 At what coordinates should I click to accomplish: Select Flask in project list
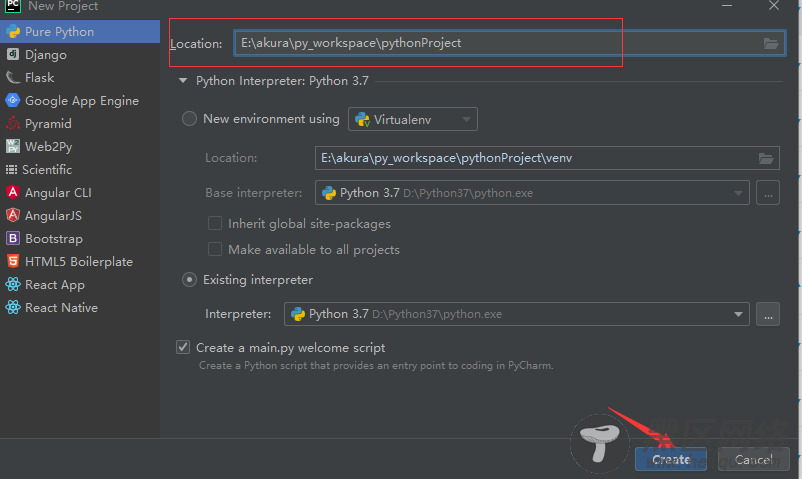(x=80, y=78)
